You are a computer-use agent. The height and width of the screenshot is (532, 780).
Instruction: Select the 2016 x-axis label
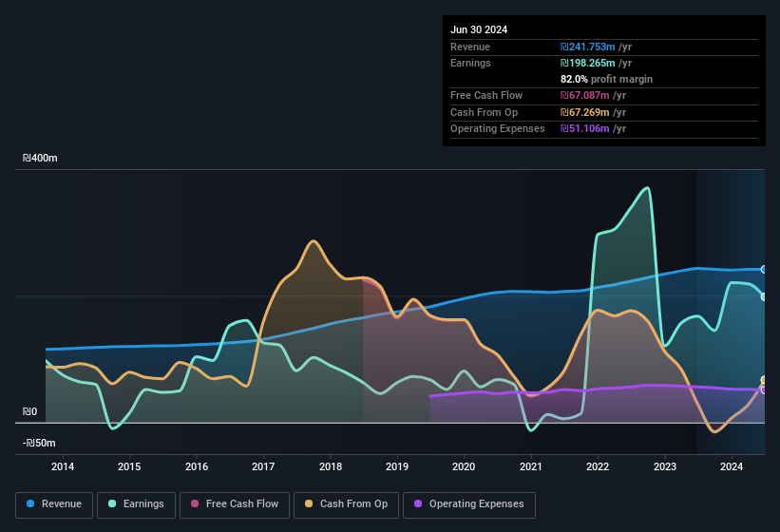click(197, 466)
